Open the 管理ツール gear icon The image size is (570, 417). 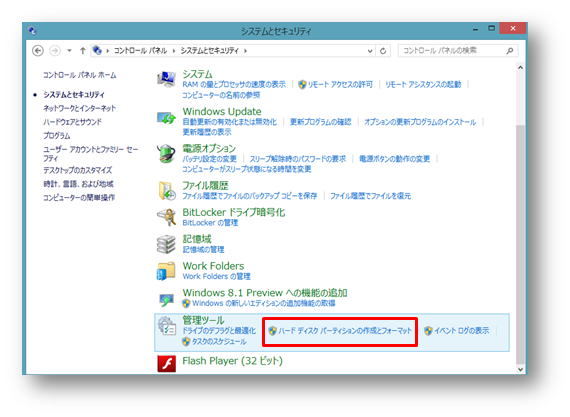167,326
